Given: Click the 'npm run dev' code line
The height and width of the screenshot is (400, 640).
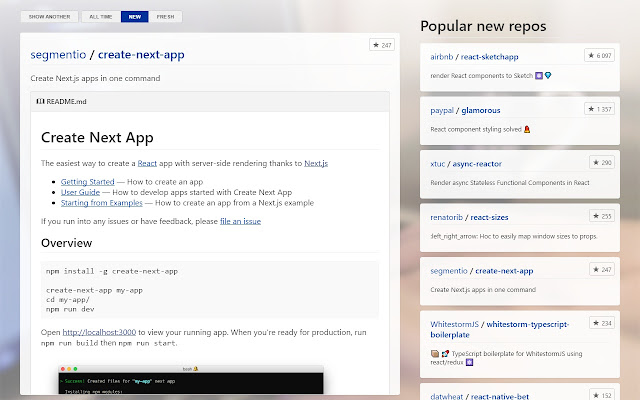Looking at the screenshot, I should [x=70, y=309].
